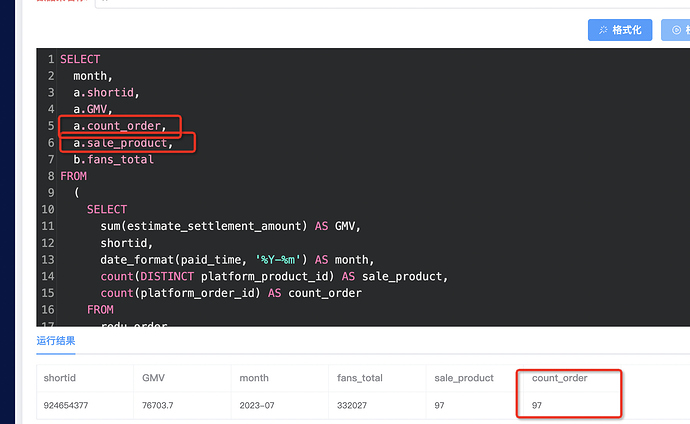
Task: Click the 97 value under count_order
Action: (536, 405)
